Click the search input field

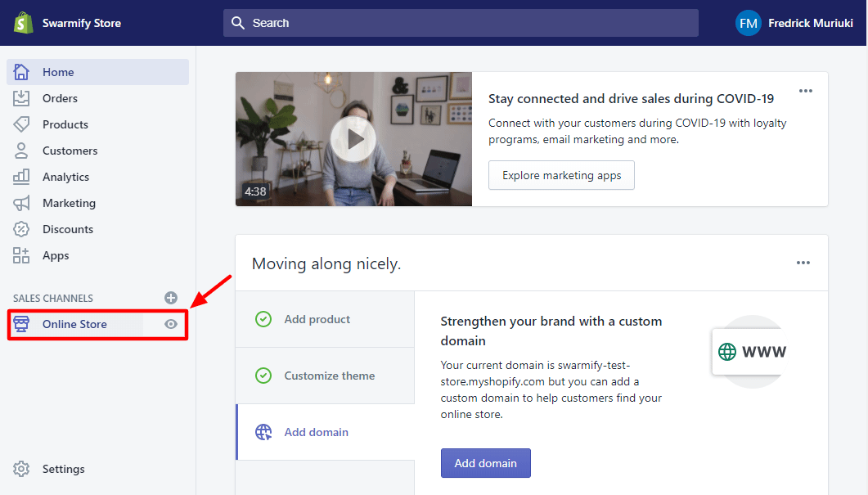[461, 23]
